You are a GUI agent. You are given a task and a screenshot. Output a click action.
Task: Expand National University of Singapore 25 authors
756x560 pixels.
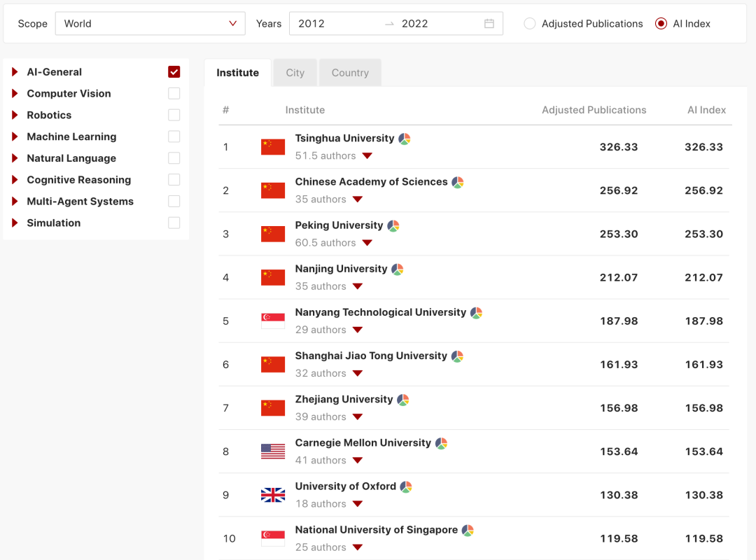[358, 547]
